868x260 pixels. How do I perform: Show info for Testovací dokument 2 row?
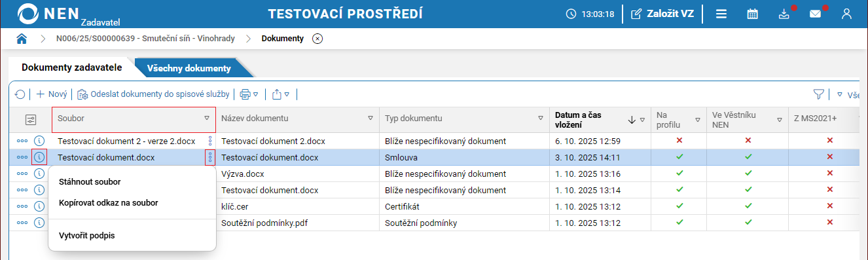pyautogui.click(x=39, y=140)
